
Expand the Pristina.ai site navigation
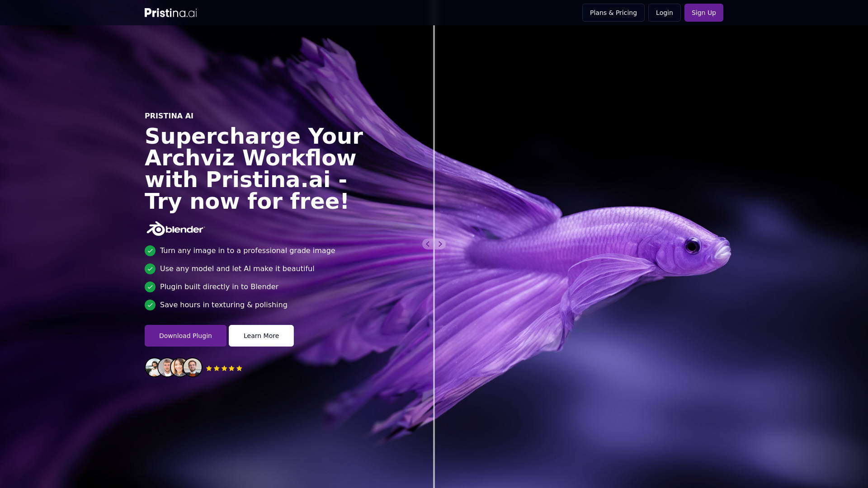171,13
